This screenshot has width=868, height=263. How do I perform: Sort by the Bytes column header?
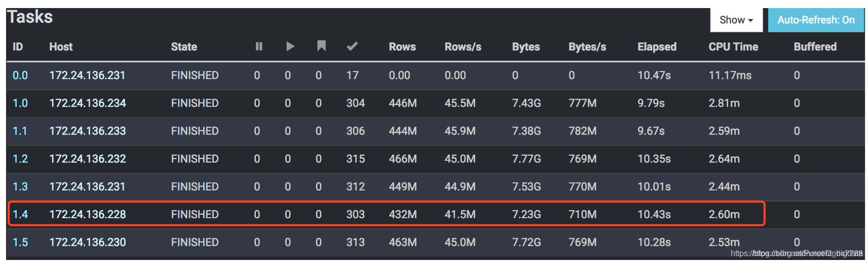coord(526,47)
